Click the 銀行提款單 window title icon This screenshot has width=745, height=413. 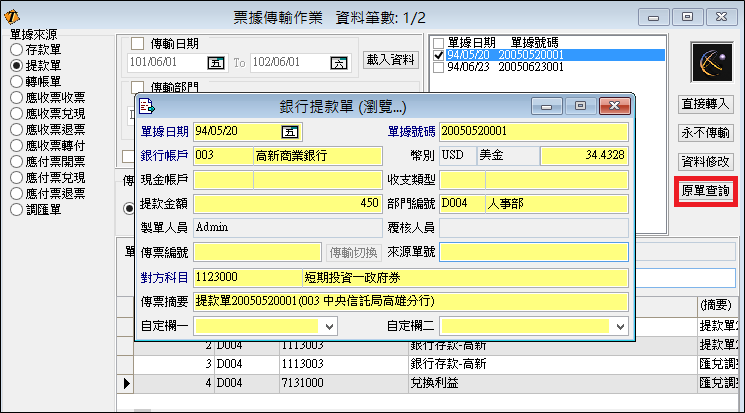coord(147,106)
